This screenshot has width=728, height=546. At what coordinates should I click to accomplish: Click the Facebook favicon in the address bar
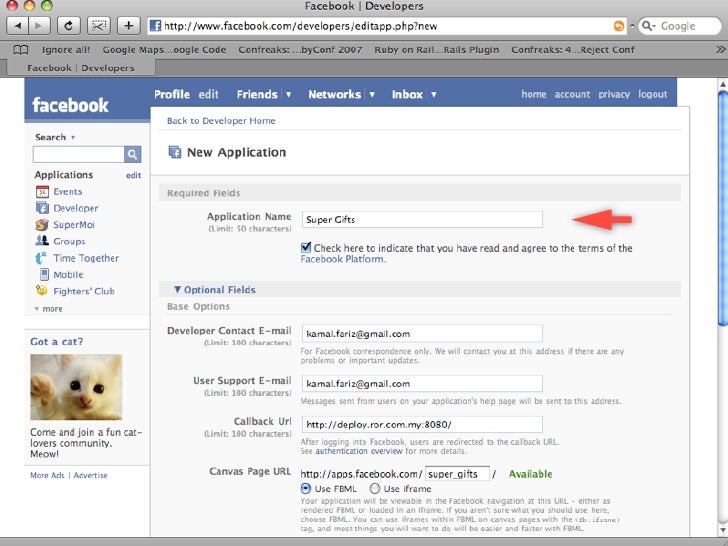click(x=156, y=26)
